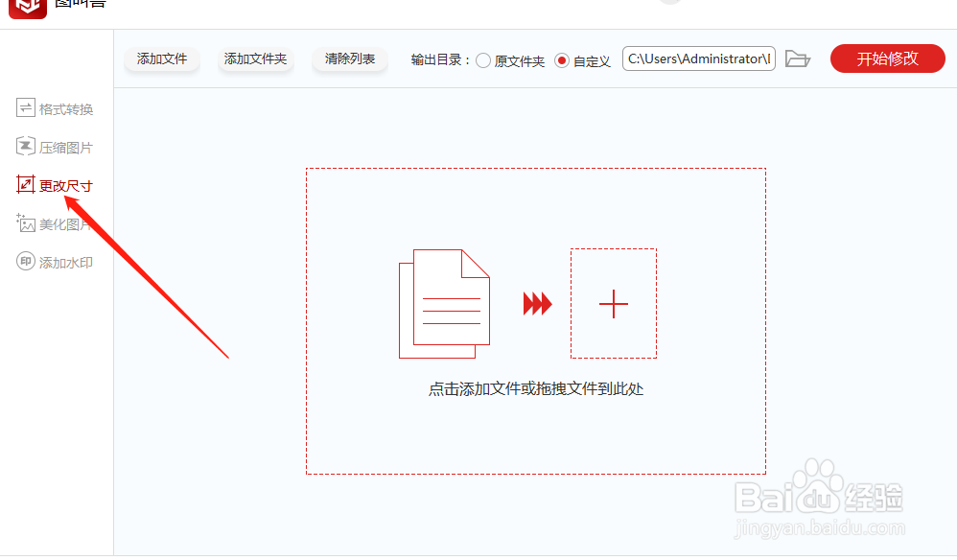Select the 更改尺寸 (resize) tool icon
Viewport: 957px width, 560px height.
[x=26, y=184]
